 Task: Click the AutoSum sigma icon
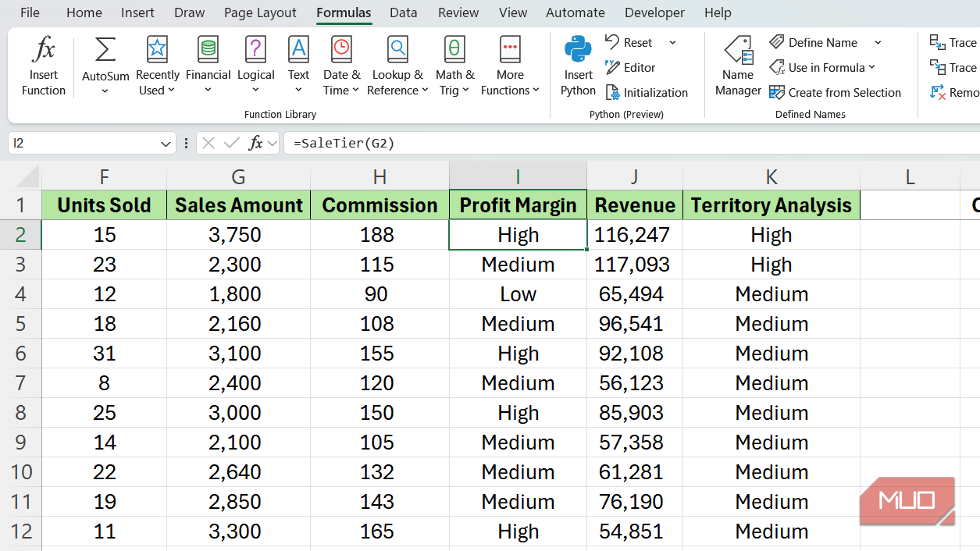pyautogui.click(x=105, y=50)
